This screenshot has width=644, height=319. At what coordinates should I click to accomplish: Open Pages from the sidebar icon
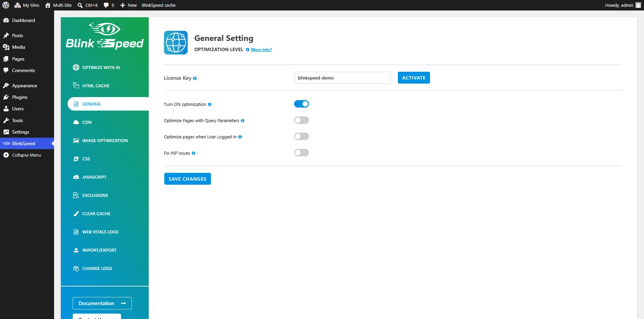(x=6, y=59)
